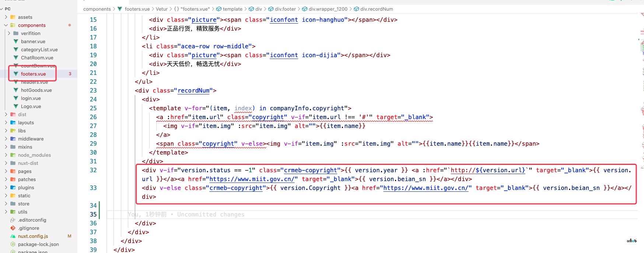The height and width of the screenshot is (253, 644).
Task: Open hotGoods.vue from the explorer
Action: coord(36,90)
